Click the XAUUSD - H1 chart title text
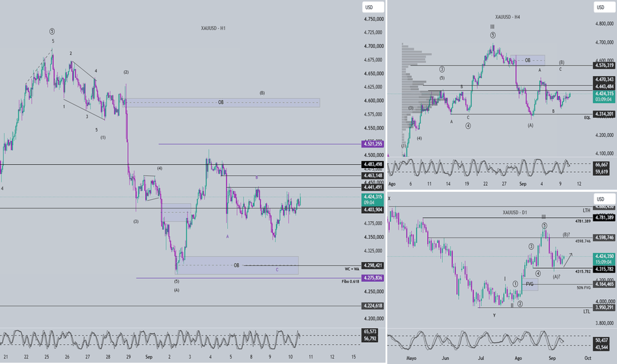The height and width of the screenshot is (364, 617). tap(213, 28)
